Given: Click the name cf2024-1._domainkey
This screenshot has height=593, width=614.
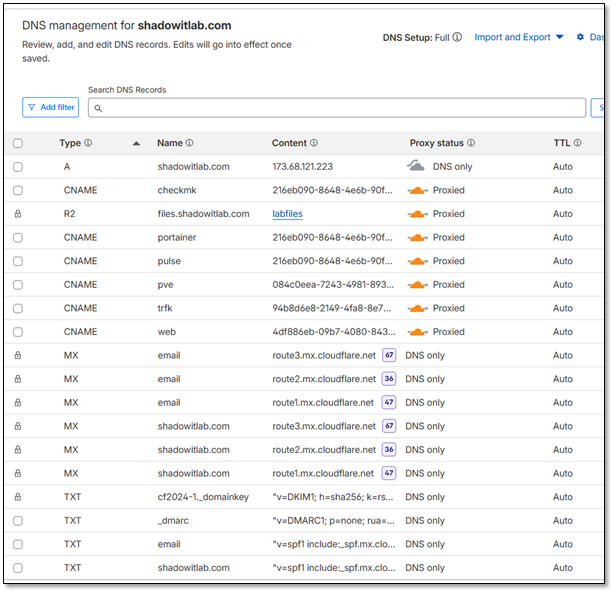Looking at the screenshot, I should (203, 497).
